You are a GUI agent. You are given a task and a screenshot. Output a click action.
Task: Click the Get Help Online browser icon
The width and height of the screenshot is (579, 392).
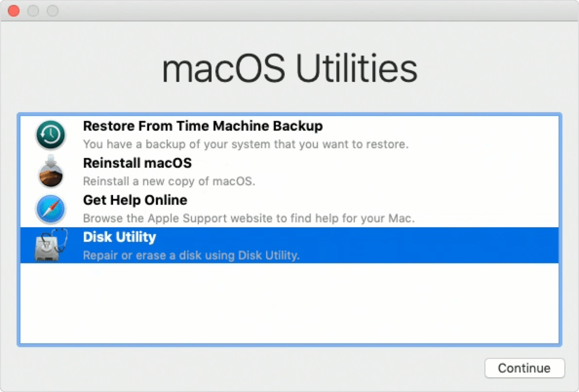pyautogui.click(x=51, y=209)
